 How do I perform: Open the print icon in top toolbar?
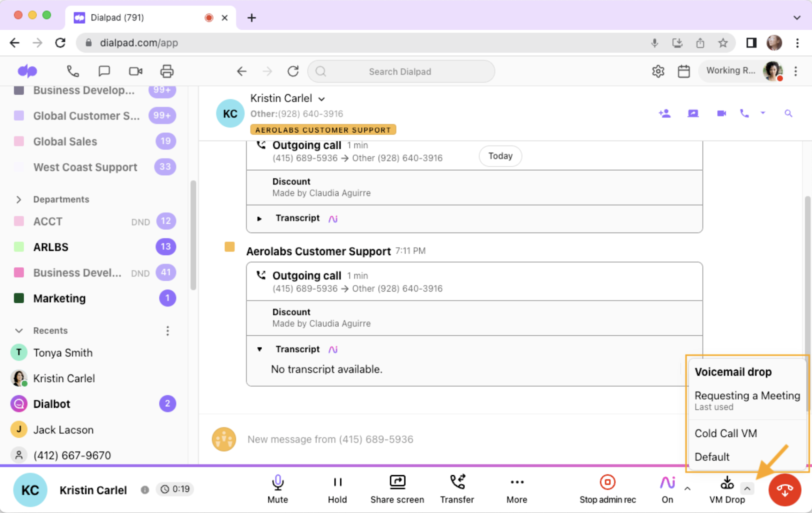point(166,71)
